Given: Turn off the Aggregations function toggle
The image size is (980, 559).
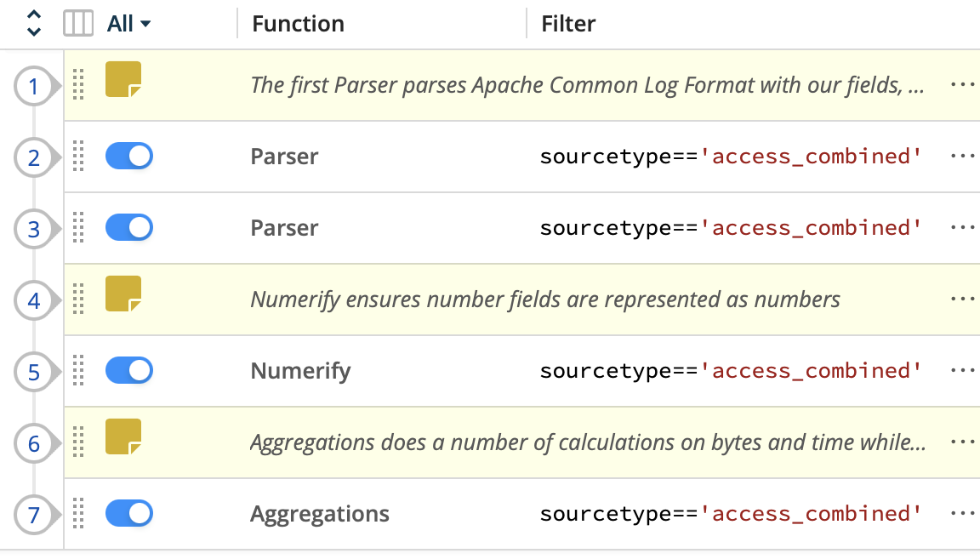Looking at the screenshot, I should tap(129, 514).
